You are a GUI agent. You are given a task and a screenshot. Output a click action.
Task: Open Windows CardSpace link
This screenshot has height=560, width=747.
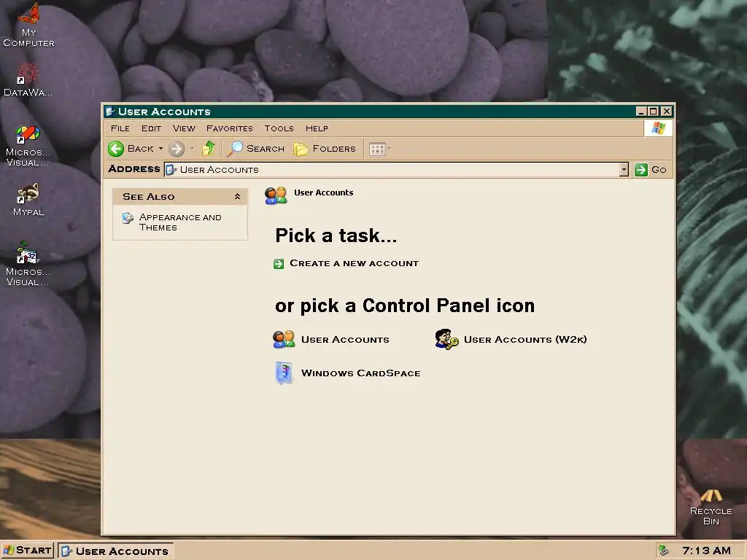360,373
